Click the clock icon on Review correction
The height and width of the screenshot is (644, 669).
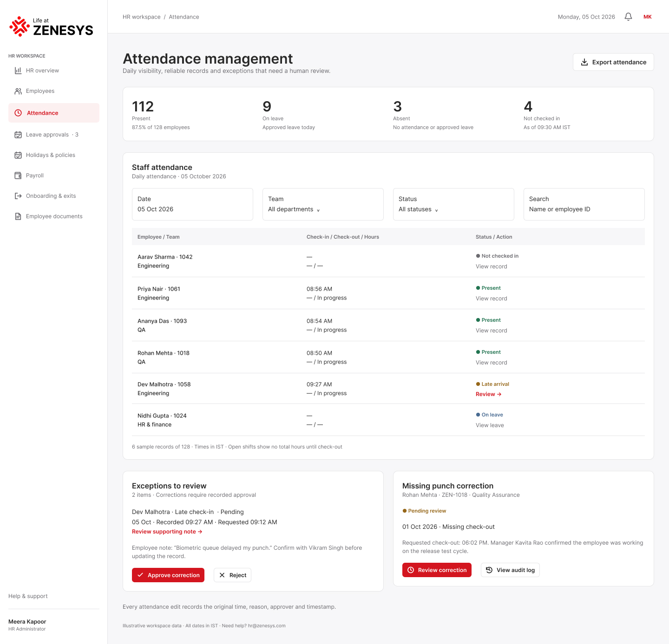coord(411,570)
